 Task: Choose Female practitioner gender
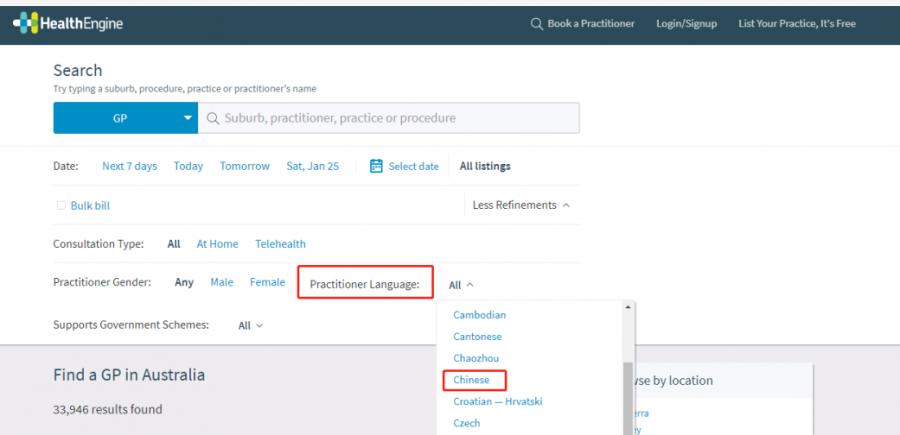click(x=267, y=282)
